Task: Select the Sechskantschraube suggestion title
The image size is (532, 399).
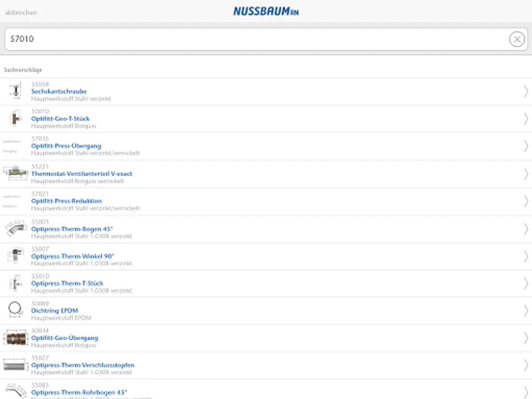Action: 59,91
